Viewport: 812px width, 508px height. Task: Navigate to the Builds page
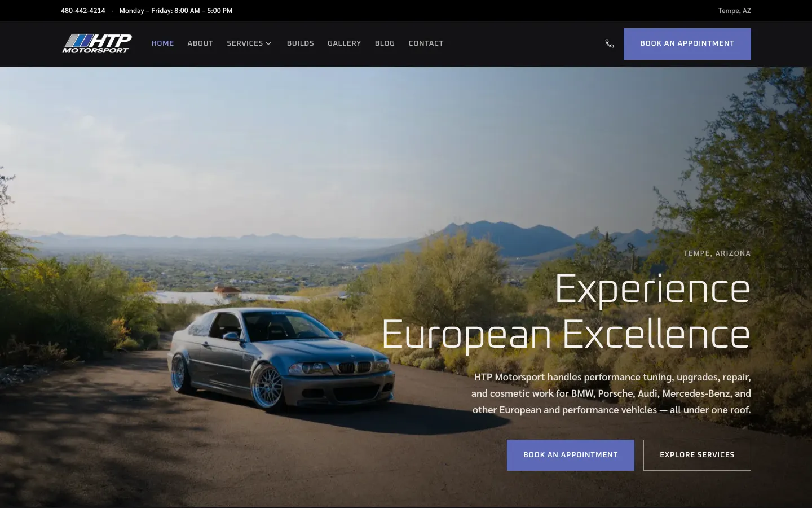(x=300, y=43)
